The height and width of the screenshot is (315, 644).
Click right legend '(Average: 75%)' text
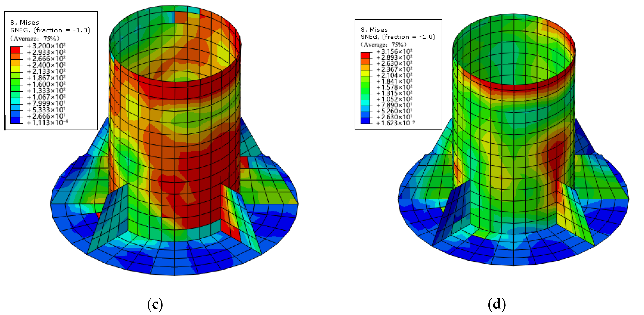pyautogui.click(x=383, y=45)
